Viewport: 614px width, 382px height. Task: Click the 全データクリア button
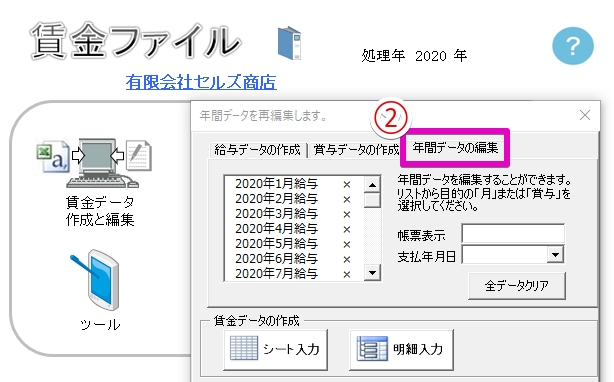click(516, 286)
